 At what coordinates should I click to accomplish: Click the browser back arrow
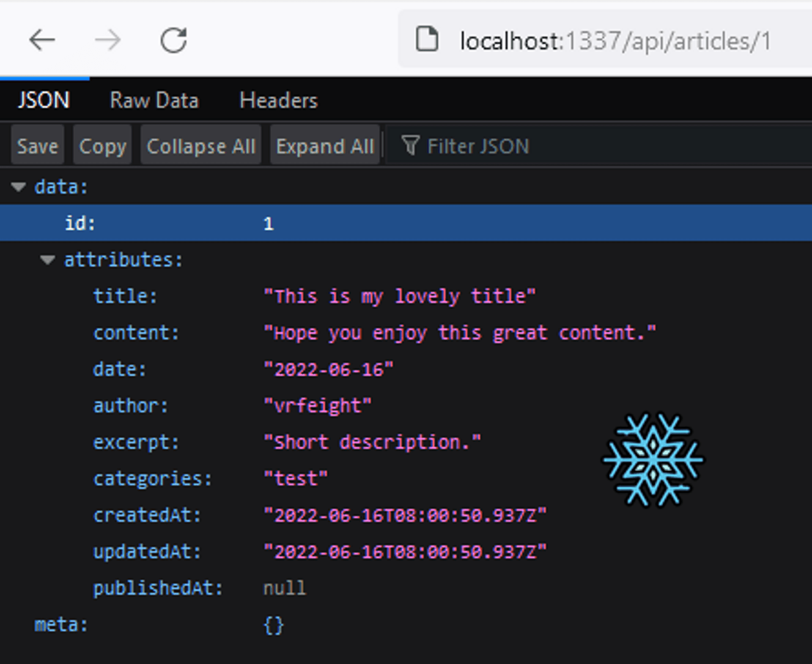[x=42, y=41]
